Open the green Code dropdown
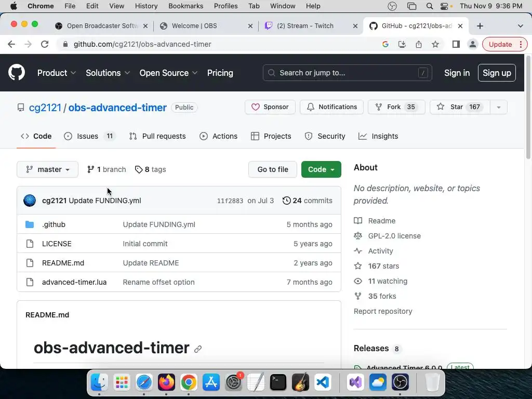 click(x=321, y=169)
